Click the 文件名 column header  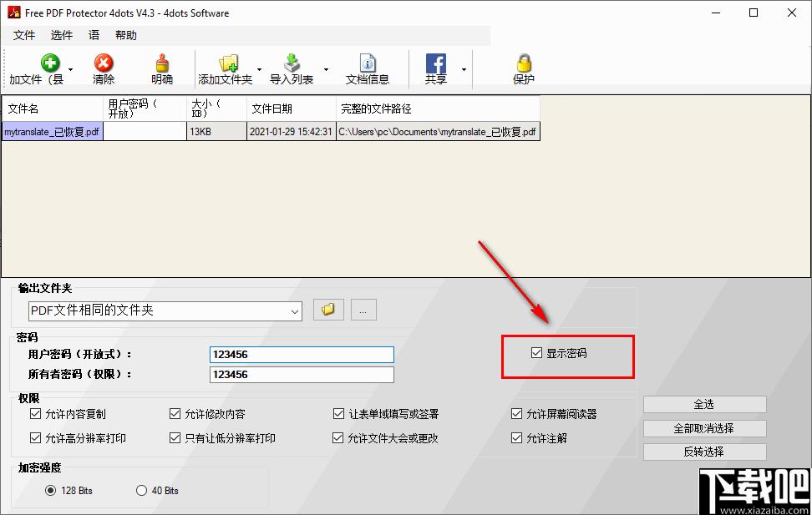click(x=53, y=109)
